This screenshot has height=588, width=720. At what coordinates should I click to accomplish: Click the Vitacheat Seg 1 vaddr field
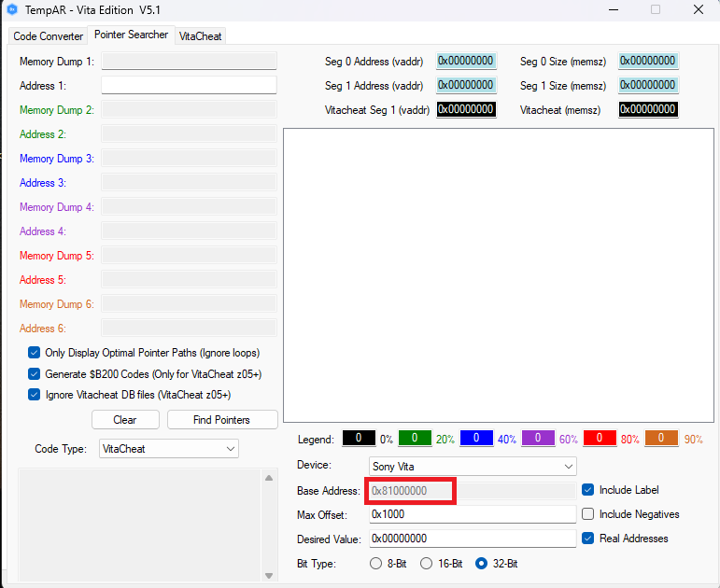[466, 109]
